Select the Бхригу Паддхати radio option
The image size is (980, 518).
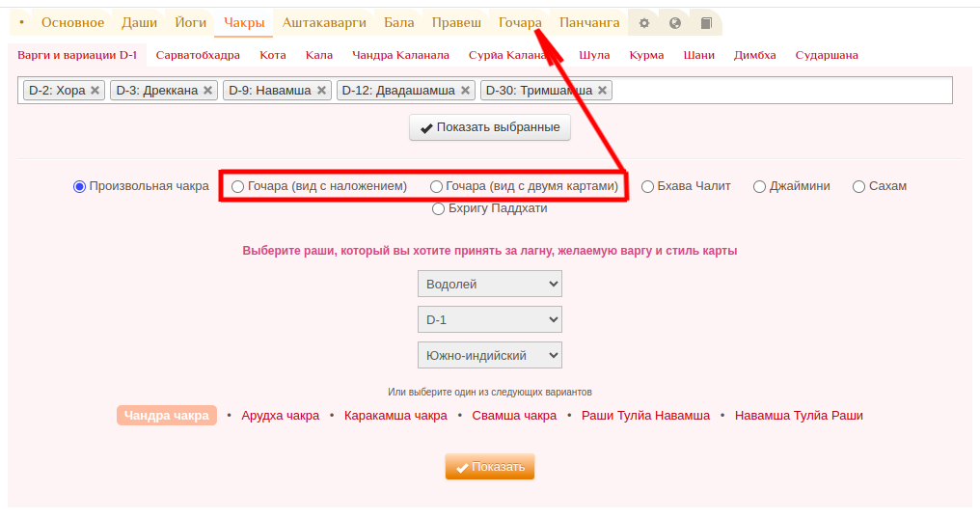tap(438, 208)
